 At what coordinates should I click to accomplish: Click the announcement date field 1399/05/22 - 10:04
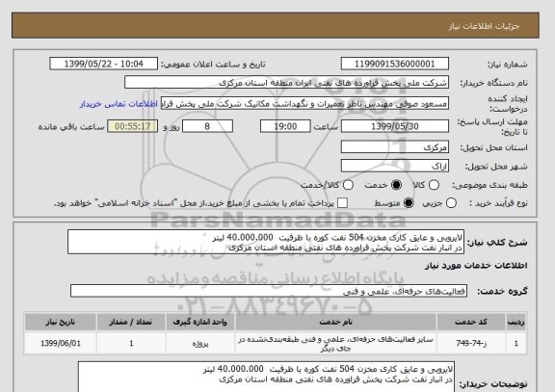coord(104,64)
